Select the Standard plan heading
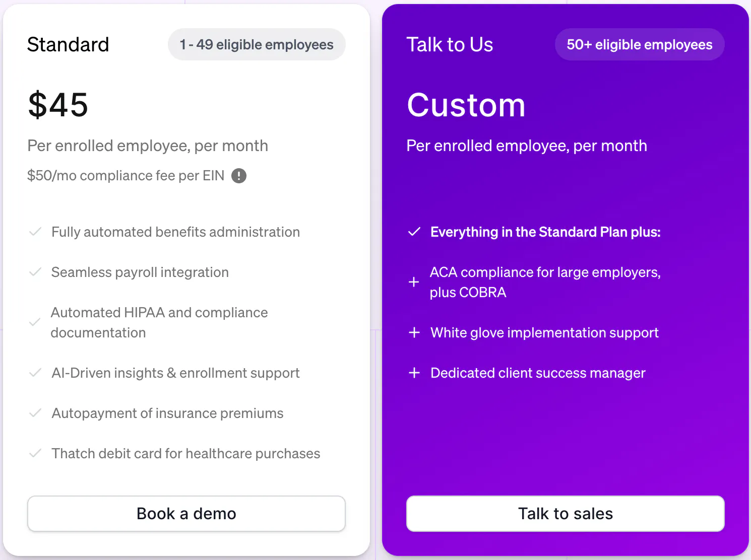This screenshot has height=560, width=751. [x=68, y=44]
